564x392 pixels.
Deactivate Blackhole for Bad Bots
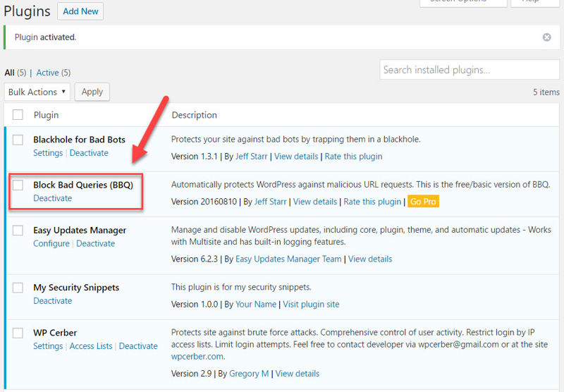point(89,153)
